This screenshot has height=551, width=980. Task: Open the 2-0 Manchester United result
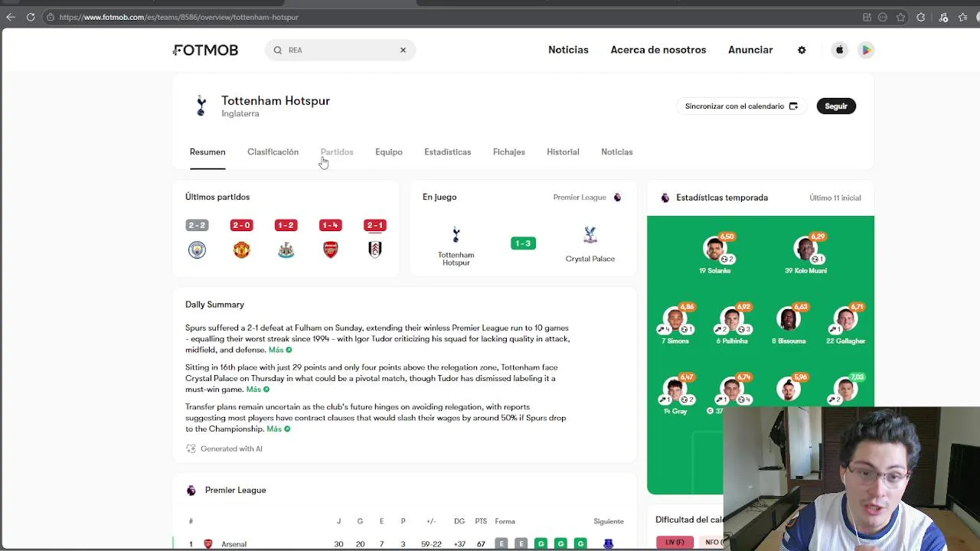pos(241,239)
